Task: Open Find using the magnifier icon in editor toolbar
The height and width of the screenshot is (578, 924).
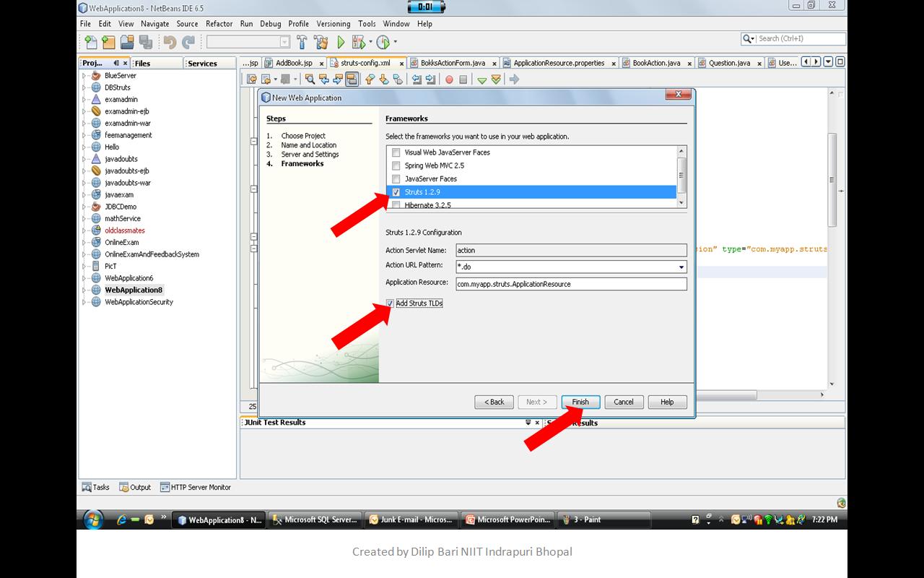Action: 310,79
